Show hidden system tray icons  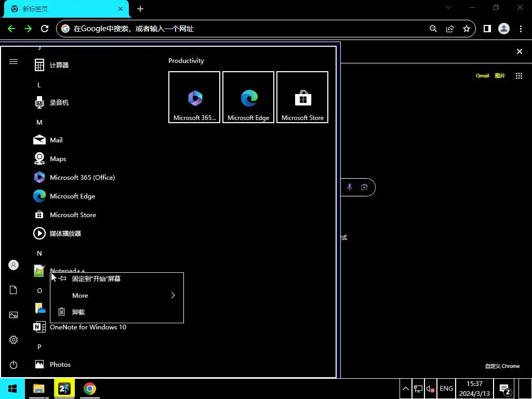click(406, 389)
